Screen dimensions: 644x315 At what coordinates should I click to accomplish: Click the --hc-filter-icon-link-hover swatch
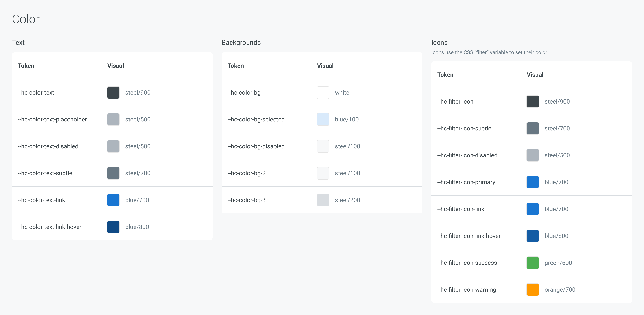[533, 236]
